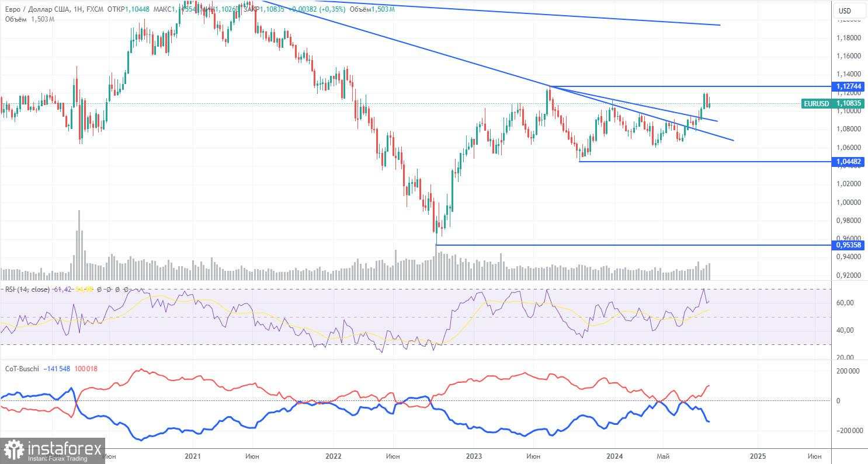Click the Июн label right of 2025
This screenshot has width=868, height=464.
[x=814, y=455]
